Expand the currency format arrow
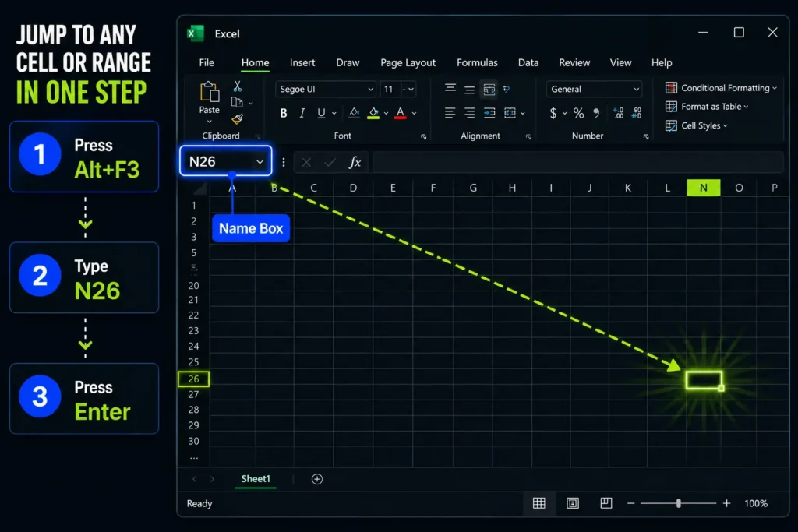Viewport: 798px width, 532px height. click(564, 113)
